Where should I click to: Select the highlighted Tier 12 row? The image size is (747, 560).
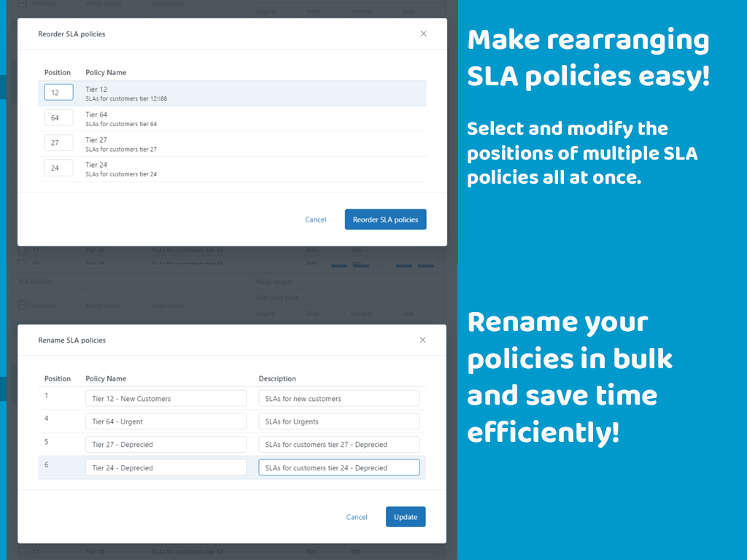[x=241, y=92]
